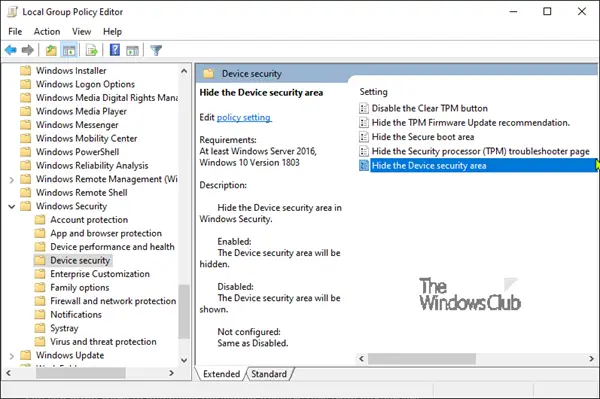Open the Help toolbar icon
The width and height of the screenshot is (600, 399).
pos(115,50)
